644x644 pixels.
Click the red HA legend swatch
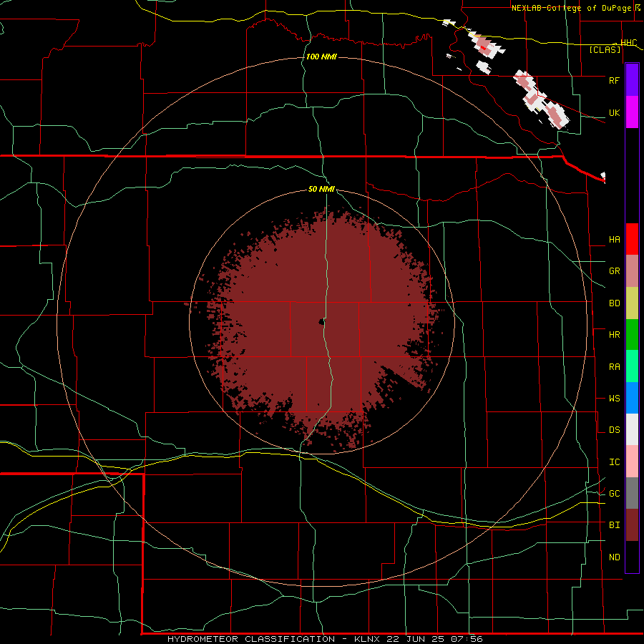(632, 239)
